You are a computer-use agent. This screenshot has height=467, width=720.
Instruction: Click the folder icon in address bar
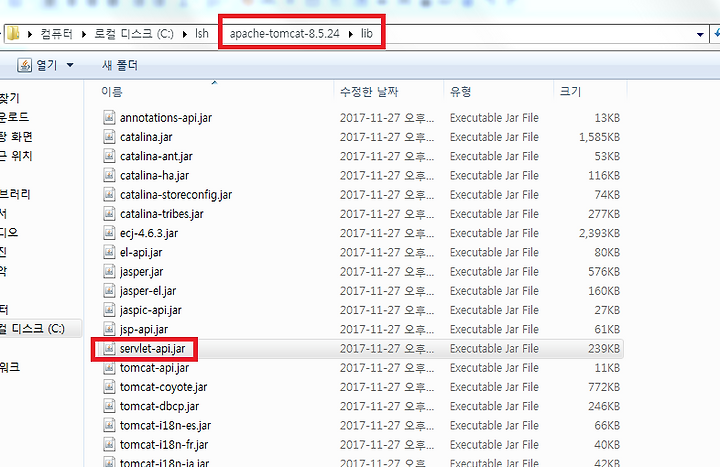pos(13,34)
